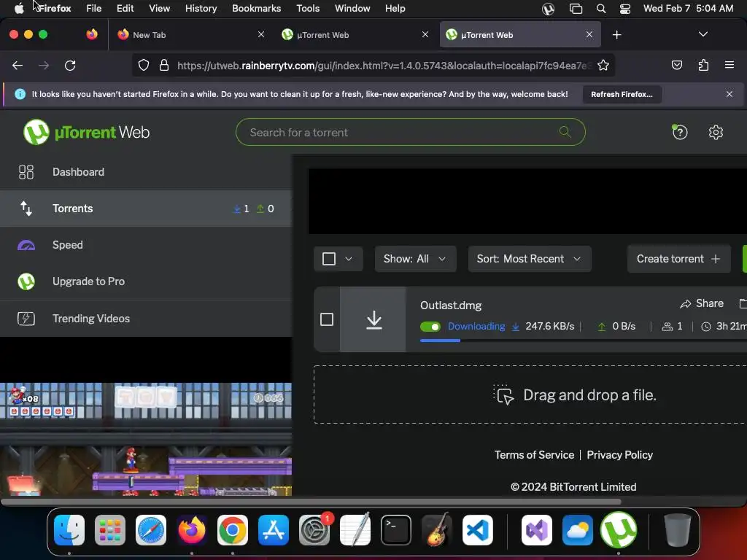Open Visual Studio Code from the Dock

tap(477, 529)
